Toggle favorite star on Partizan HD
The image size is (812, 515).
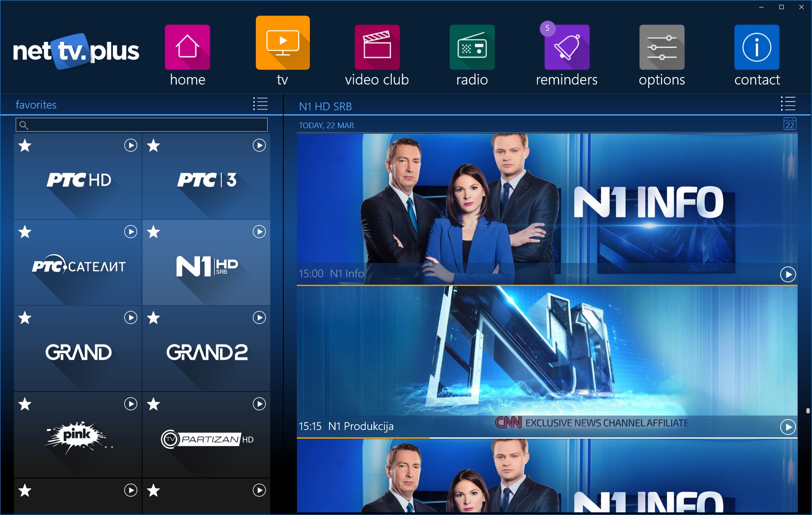[x=153, y=404]
